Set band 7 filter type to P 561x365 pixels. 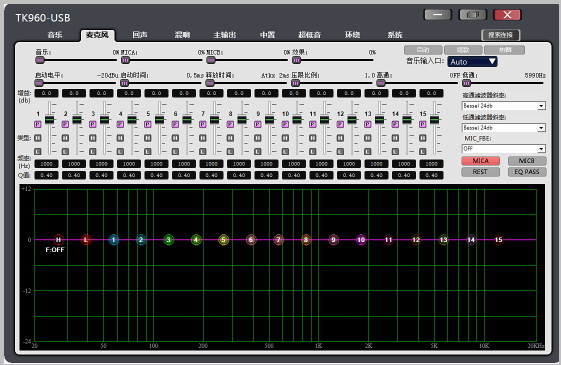203,124
